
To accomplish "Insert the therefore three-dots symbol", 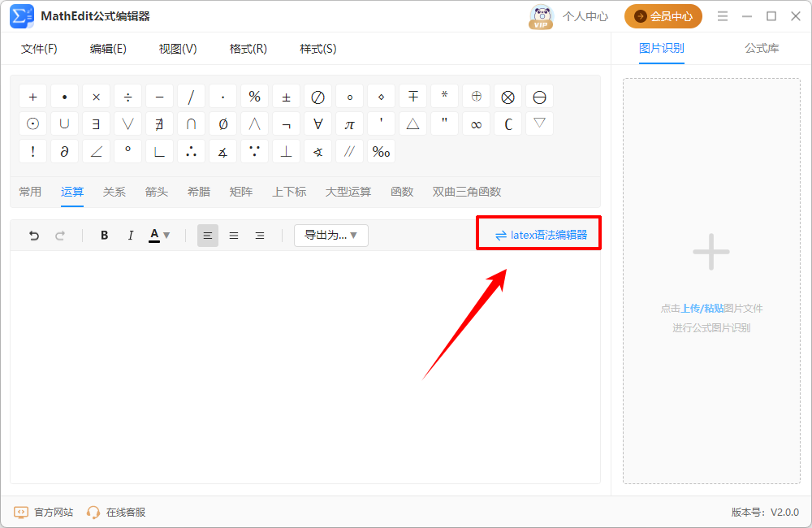I will (191, 151).
